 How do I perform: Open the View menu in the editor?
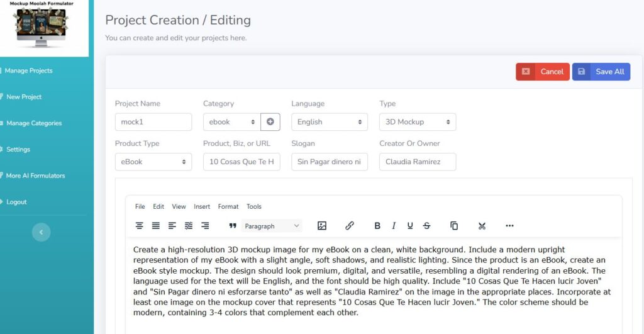pos(179,207)
